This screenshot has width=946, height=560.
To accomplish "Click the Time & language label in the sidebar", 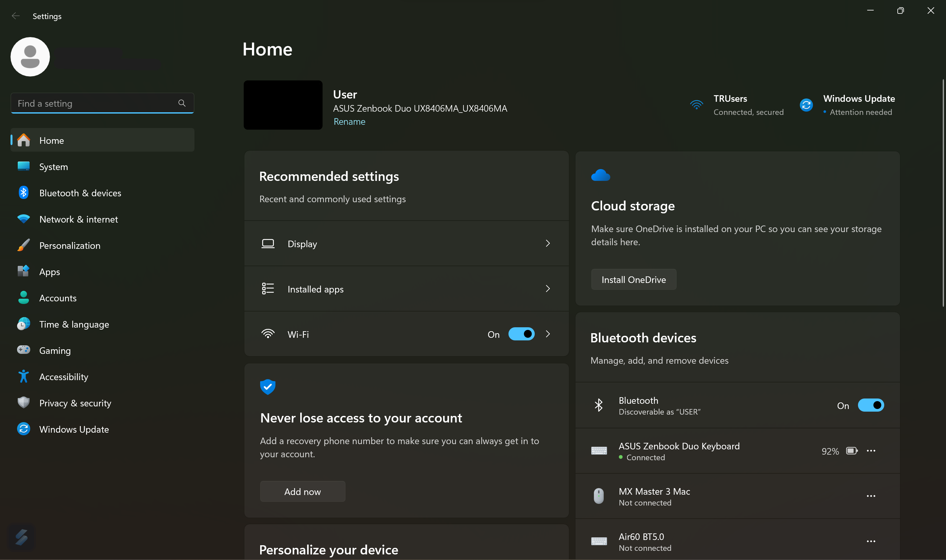I will coord(74,324).
